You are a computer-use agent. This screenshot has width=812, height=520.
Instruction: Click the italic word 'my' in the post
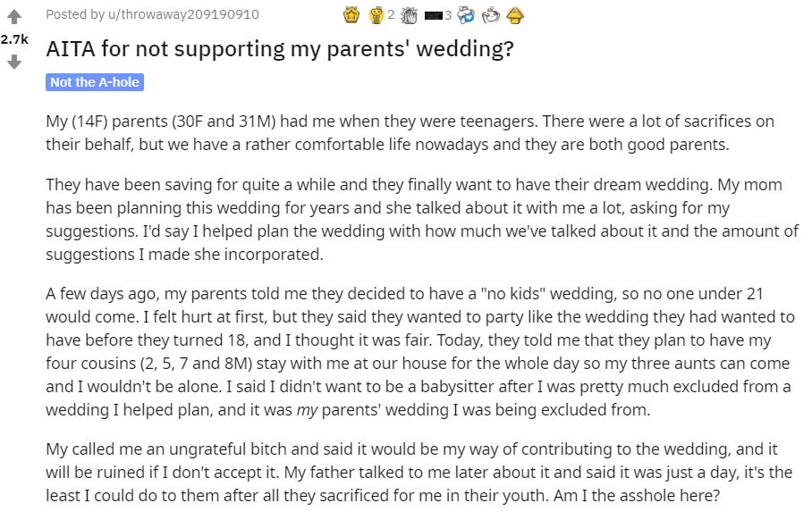(x=307, y=410)
